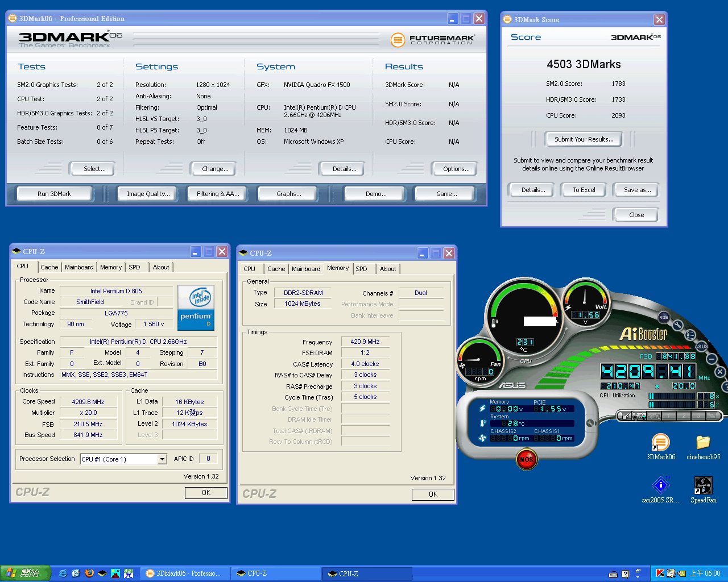728x582 pixels.
Task: Click the 4503 3DMarks score text
Action: [584, 64]
